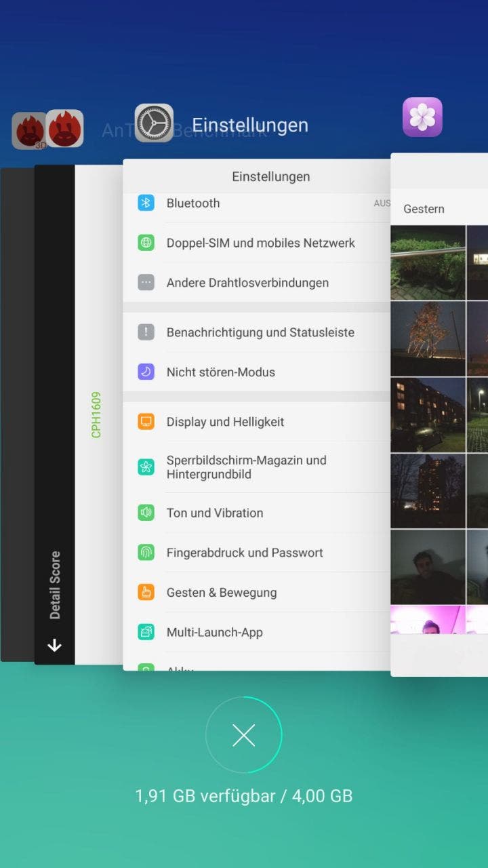488x868 pixels.
Task: Open the hedge photo thumbnail under Gestern
Action: point(428,262)
